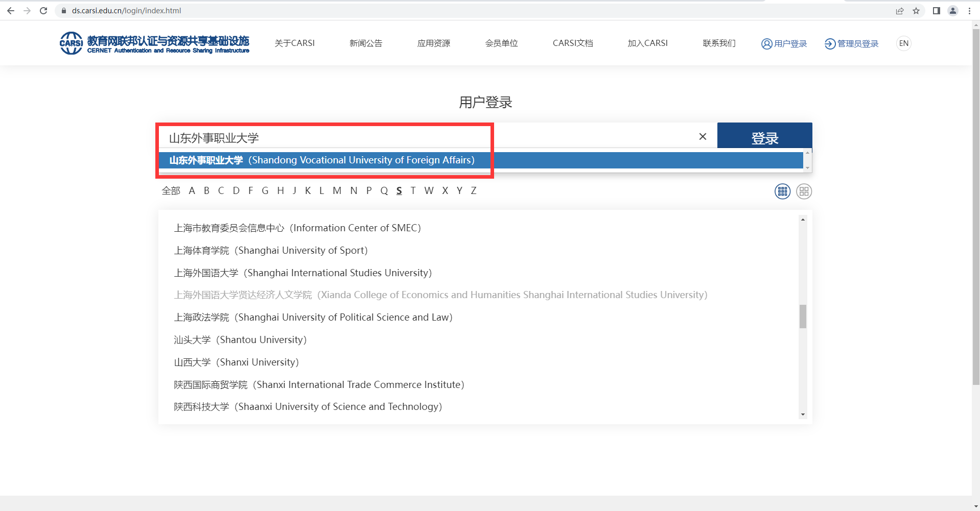Filter institutions by letter H
Image resolution: width=980 pixels, height=511 pixels.
(281, 191)
